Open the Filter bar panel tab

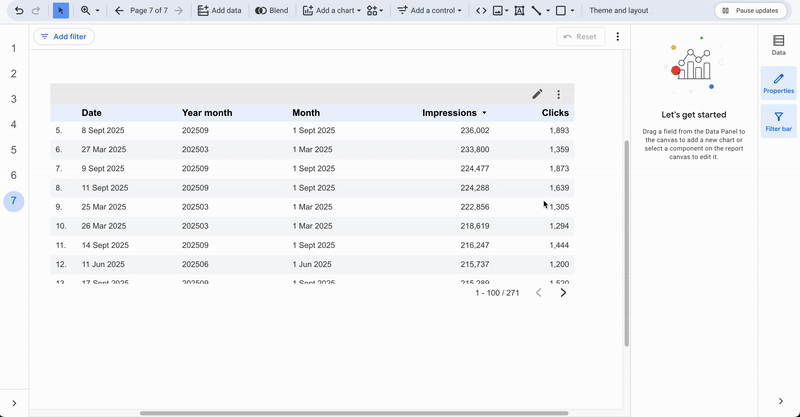pos(779,121)
